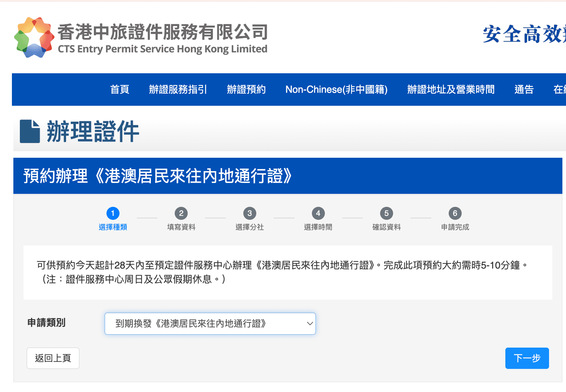
Task: Click the 返回上頁 button
Action: (53, 358)
